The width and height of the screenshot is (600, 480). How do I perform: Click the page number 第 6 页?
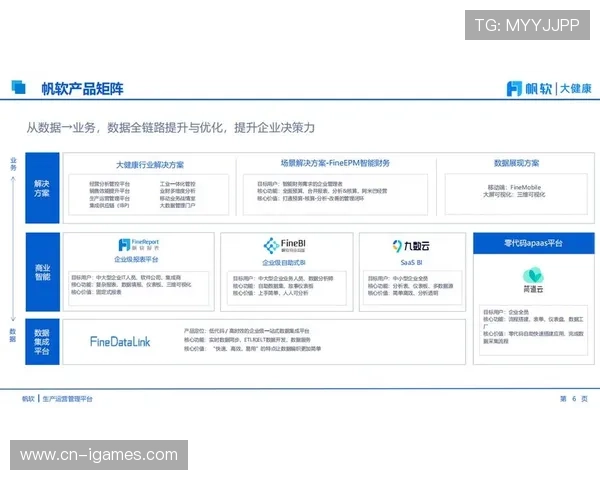point(574,399)
